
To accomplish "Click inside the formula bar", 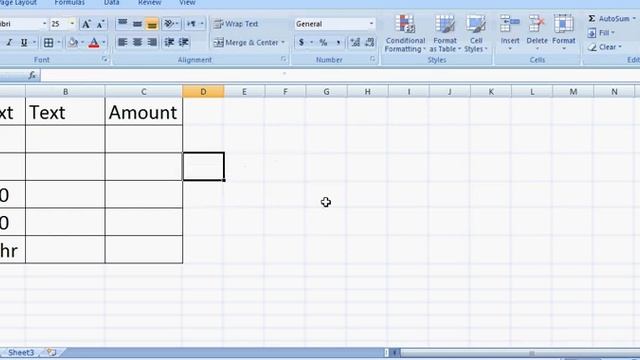I will [340, 75].
